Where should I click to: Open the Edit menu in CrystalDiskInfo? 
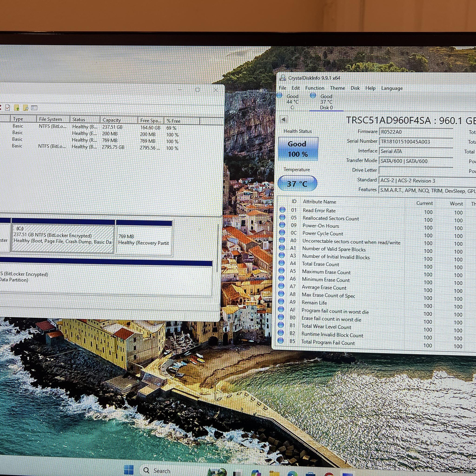pos(296,88)
